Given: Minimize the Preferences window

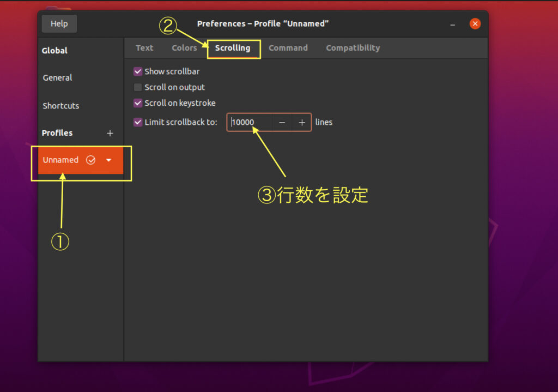Looking at the screenshot, I should point(453,25).
